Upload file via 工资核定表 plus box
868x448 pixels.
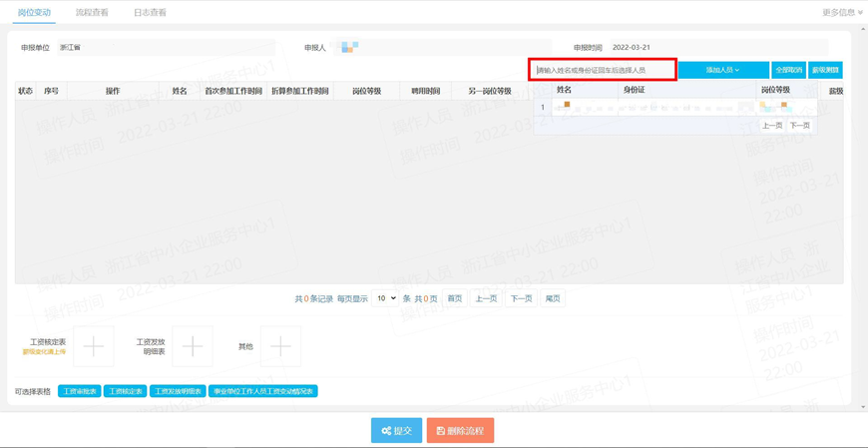coord(94,346)
